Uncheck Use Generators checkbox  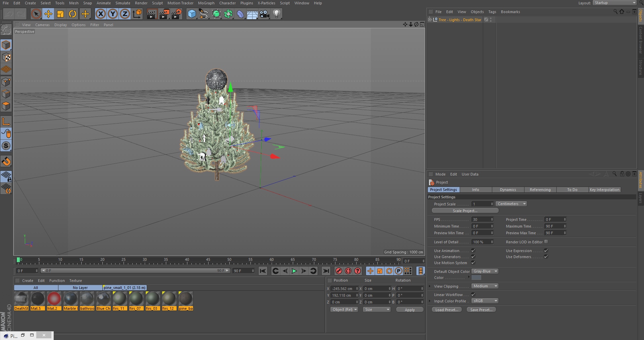[473, 256]
